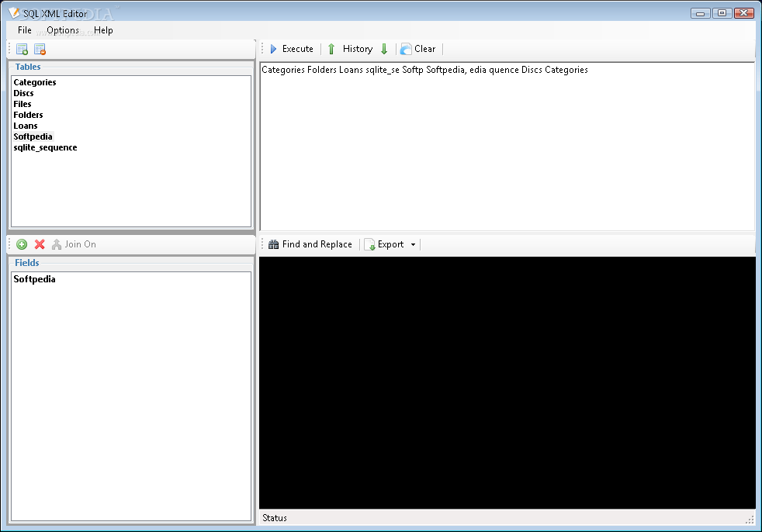
Task: Click the Find and Replace button text
Action: coord(317,244)
